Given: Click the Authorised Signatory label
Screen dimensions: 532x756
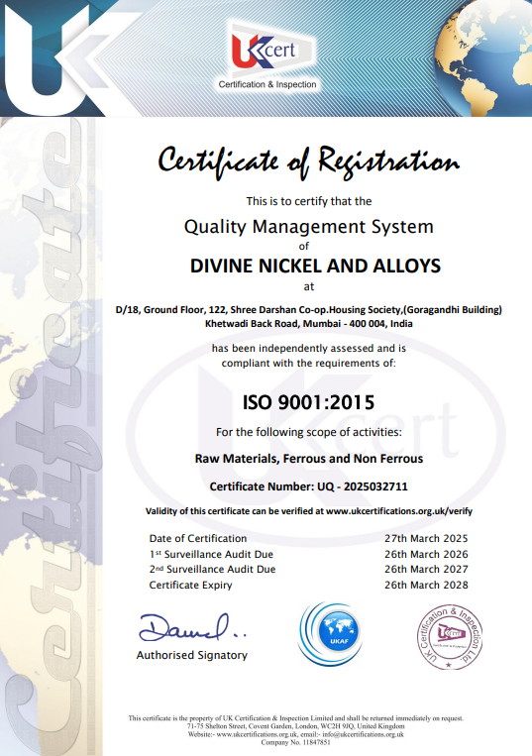Looking at the screenshot, I should coord(192,655).
